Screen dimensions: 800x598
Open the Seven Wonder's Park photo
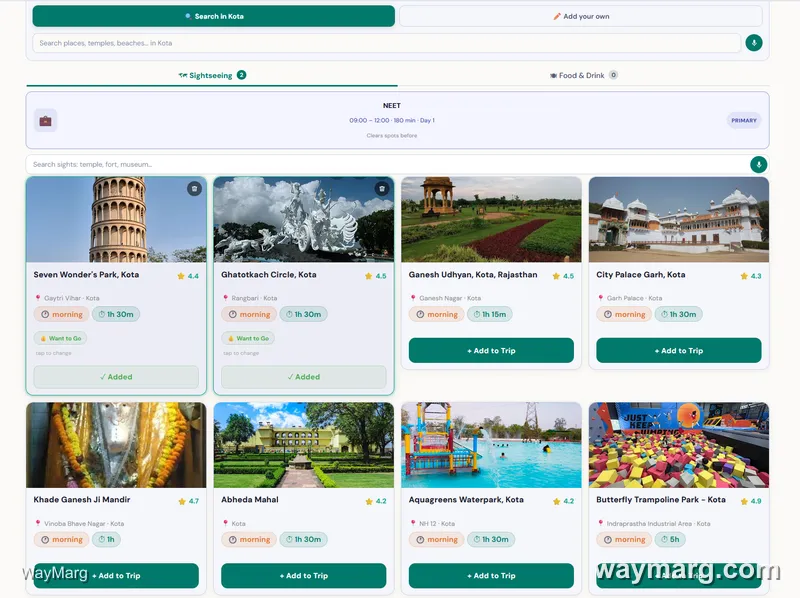(116, 220)
